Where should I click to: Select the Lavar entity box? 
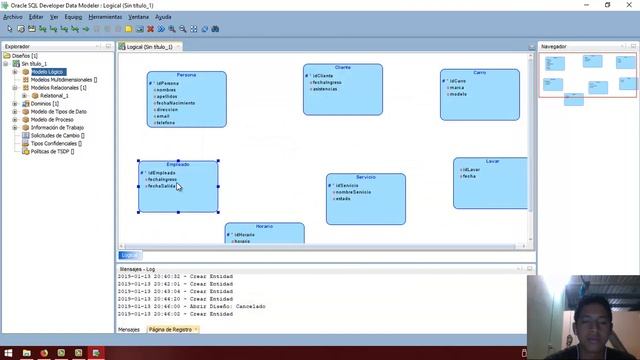pos(491,183)
